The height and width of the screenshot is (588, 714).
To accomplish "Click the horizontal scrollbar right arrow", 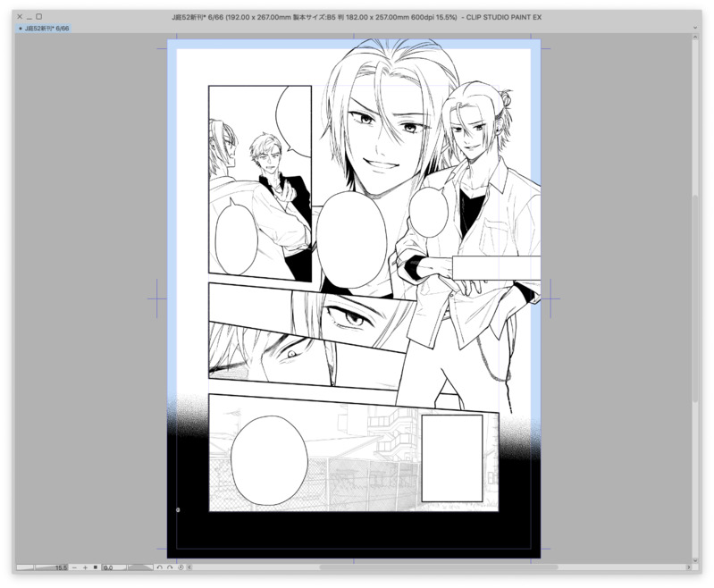I will pos(688,567).
